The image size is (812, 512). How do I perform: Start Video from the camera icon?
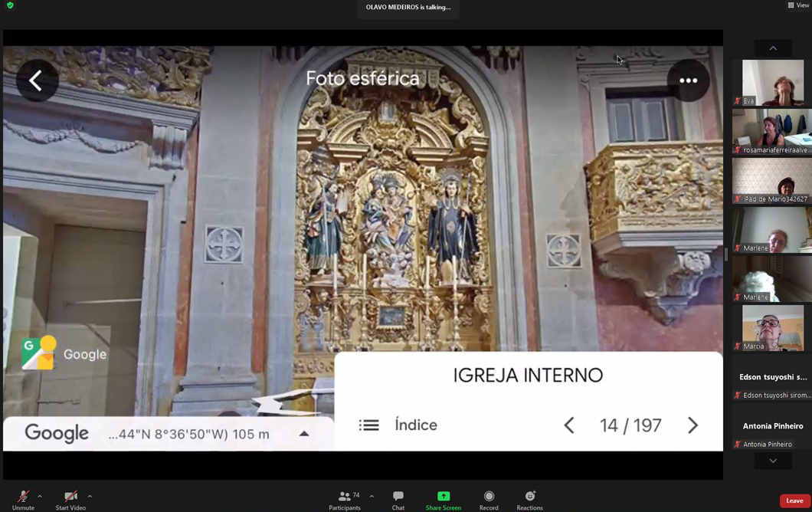coord(70,497)
